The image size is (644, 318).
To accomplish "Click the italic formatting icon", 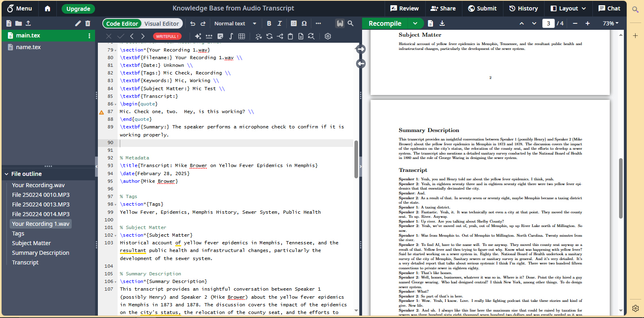I will [280, 23].
